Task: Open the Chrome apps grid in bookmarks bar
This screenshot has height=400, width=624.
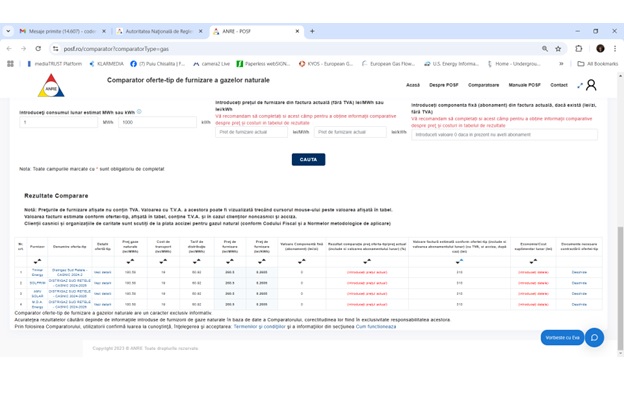Action: pos(11,63)
